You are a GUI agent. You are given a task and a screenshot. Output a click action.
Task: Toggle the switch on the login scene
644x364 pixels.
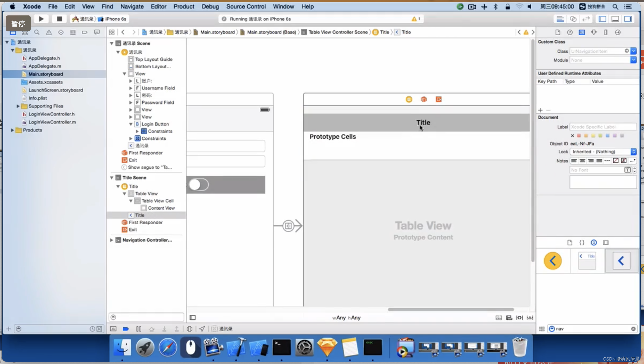tap(199, 185)
